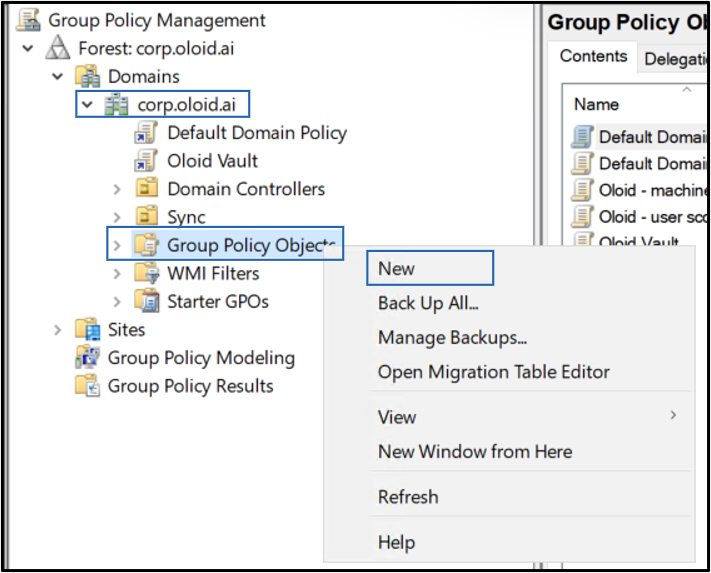Click the Domains folder icon
The height and width of the screenshot is (573, 711).
click(88, 76)
